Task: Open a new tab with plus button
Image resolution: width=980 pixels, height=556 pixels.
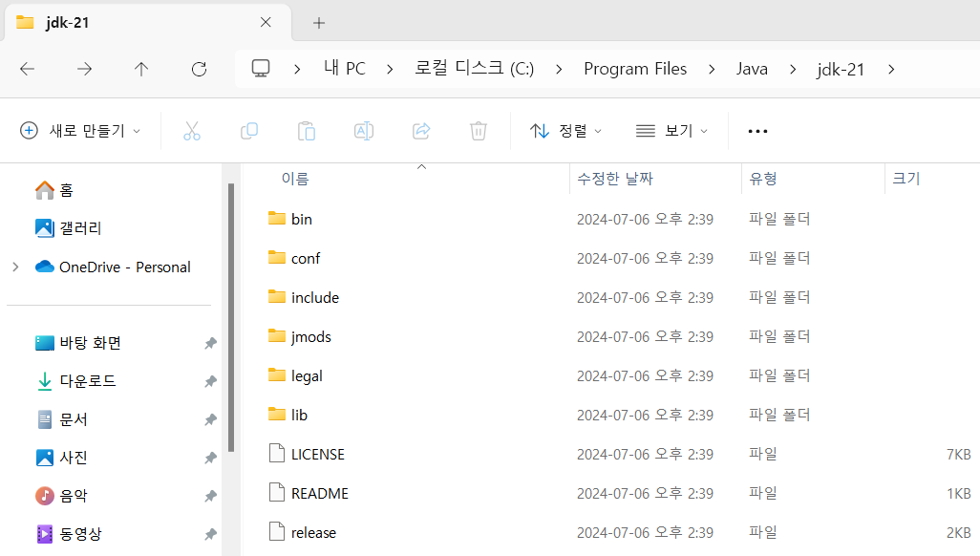Action: point(319,23)
